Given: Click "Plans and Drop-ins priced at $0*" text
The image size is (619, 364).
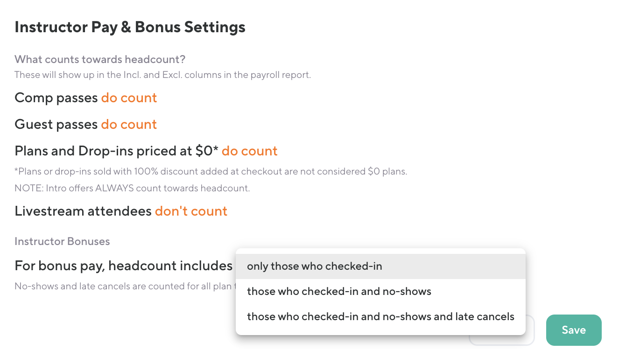Looking at the screenshot, I should [116, 151].
